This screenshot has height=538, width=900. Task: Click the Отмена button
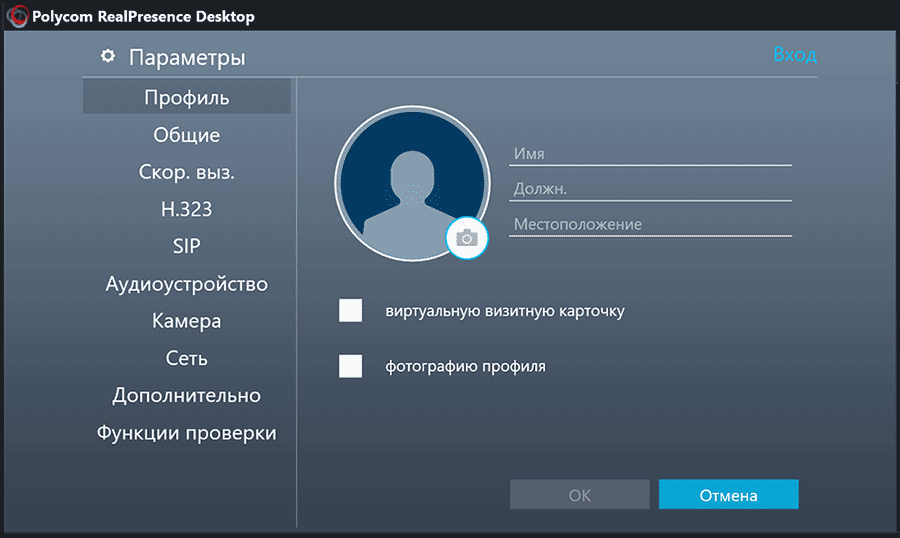pos(728,494)
